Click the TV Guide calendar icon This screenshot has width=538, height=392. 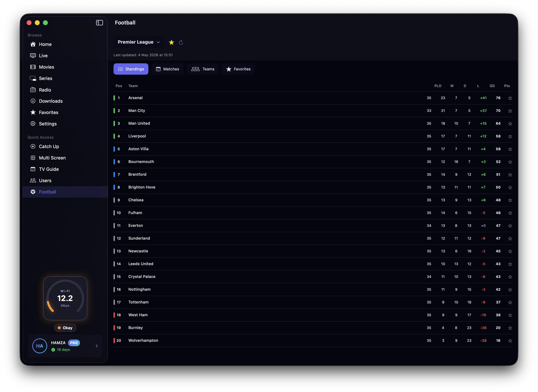coord(33,169)
